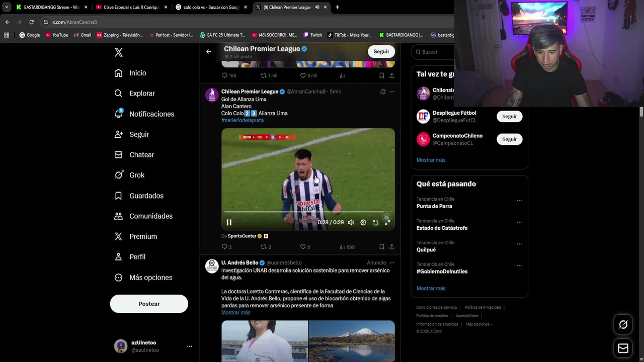
Task: Like the Alianza Lima post
Action: (x=305, y=247)
